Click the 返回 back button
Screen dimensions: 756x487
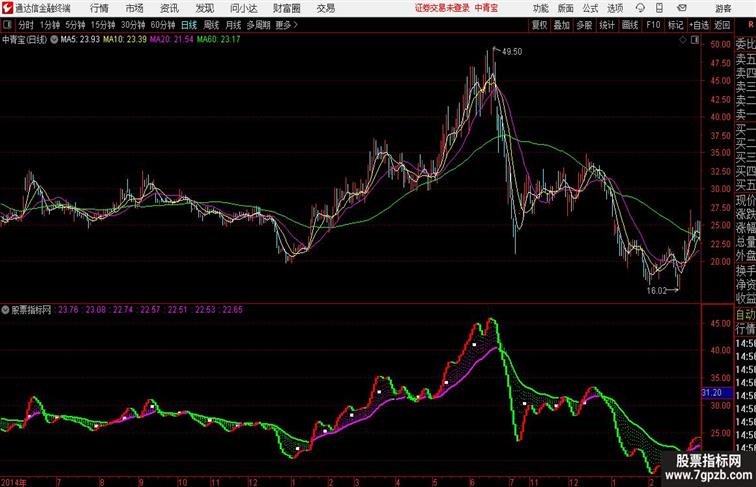click(722, 25)
